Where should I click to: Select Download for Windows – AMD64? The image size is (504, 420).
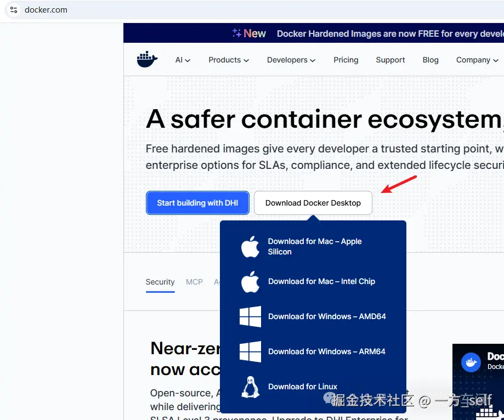(x=327, y=316)
